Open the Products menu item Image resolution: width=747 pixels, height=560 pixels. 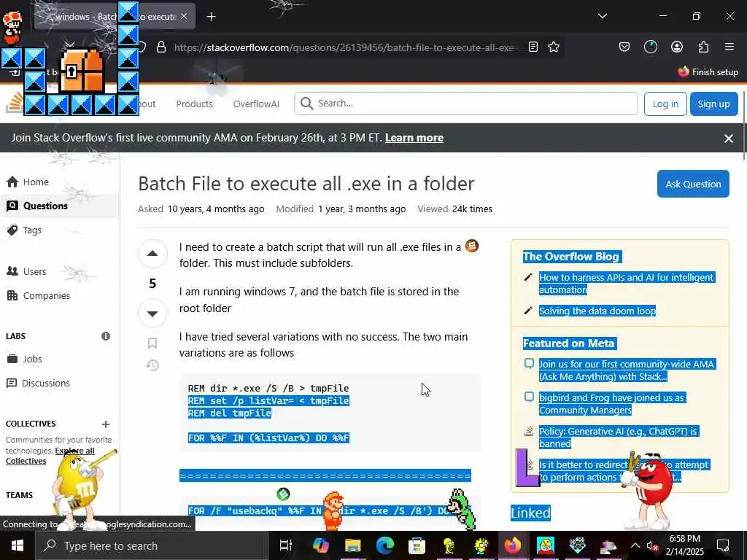pyautogui.click(x=194, y=104)
